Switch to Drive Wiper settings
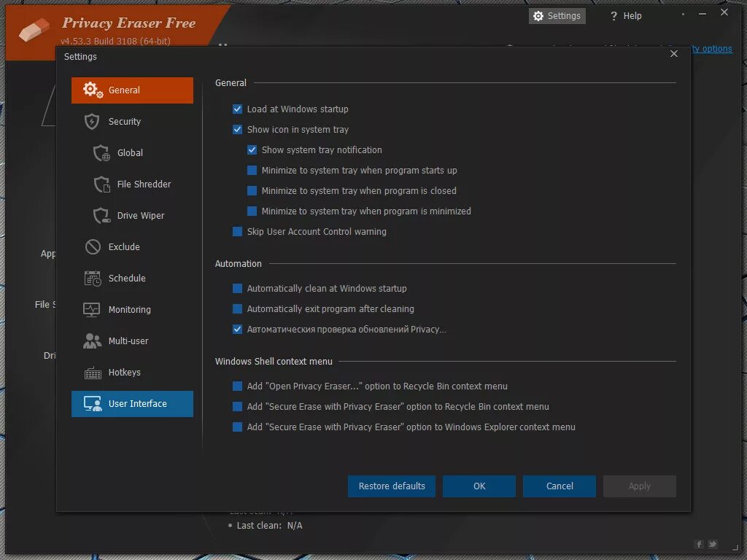 pyautogui.click(x=133, y=216)
